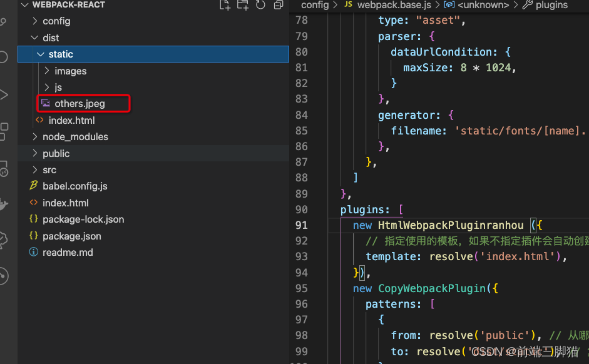Click the wrench icon beside plugins breadcrumb
Screen dimensions: 589x364
click(528, 4)
